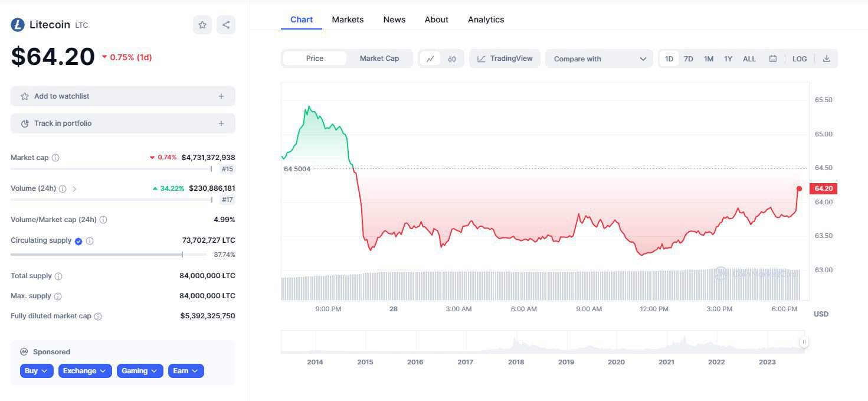Click the Sponsored label icon
This screenshot has height=401, width=868.
tap(24, 352)
